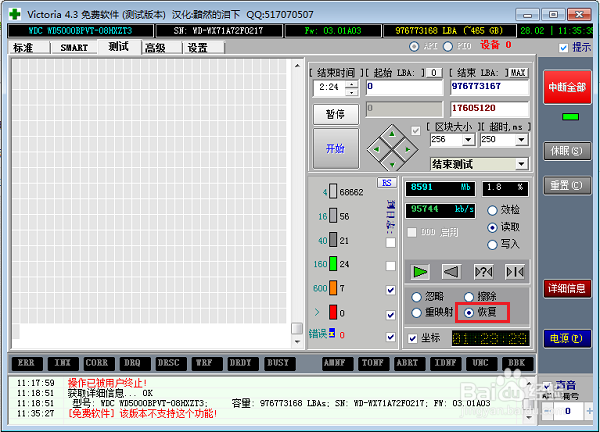Viewport: 600px width, 432px height.
Task: Open the 结束测试 dropdown
Action: (x=521, y=165)
